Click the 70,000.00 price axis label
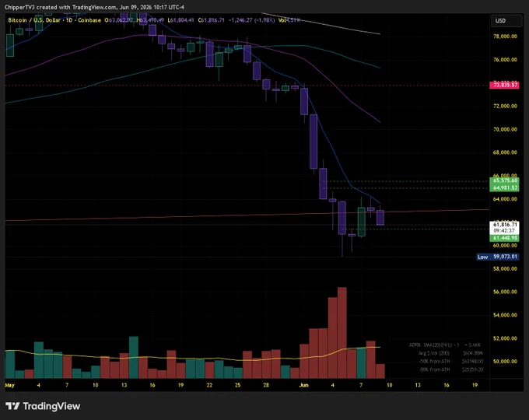 pos(505,129)
